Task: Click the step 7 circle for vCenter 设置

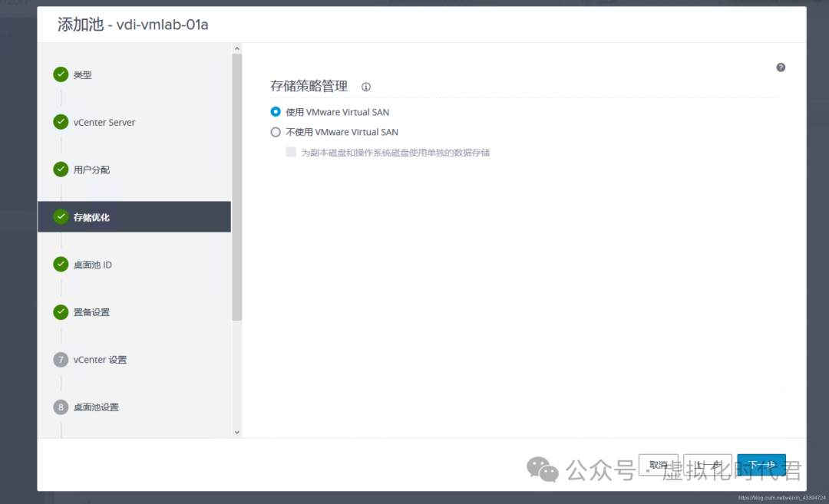Action: (x=61, y=360)
